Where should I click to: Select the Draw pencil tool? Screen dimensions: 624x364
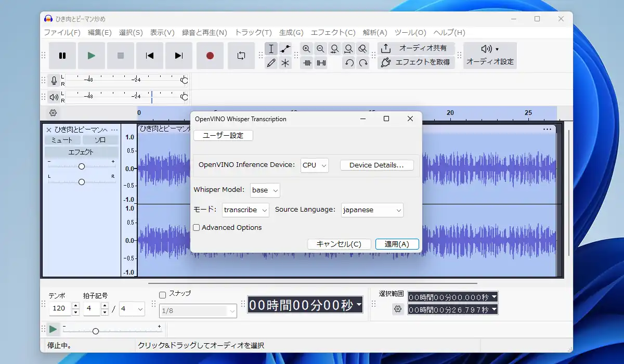(271, 63)
